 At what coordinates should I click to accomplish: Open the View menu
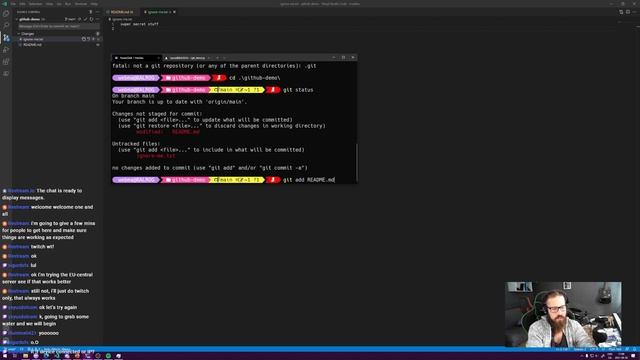(x=49, y=4)
